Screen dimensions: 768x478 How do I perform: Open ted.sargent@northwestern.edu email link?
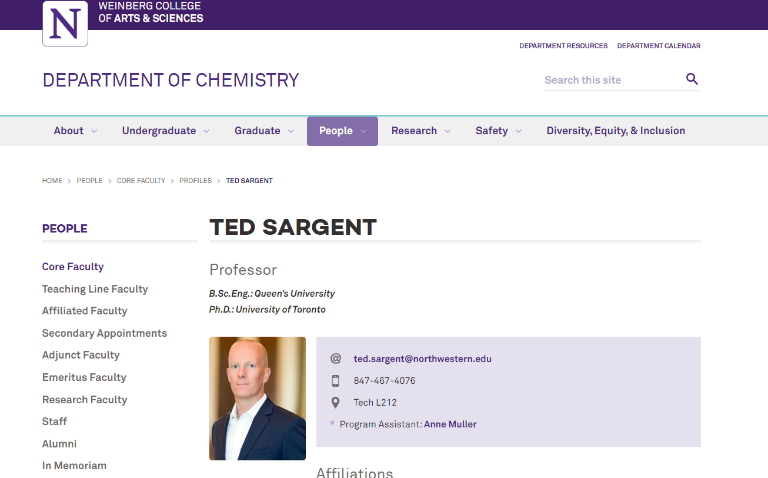tap(422, 358)
